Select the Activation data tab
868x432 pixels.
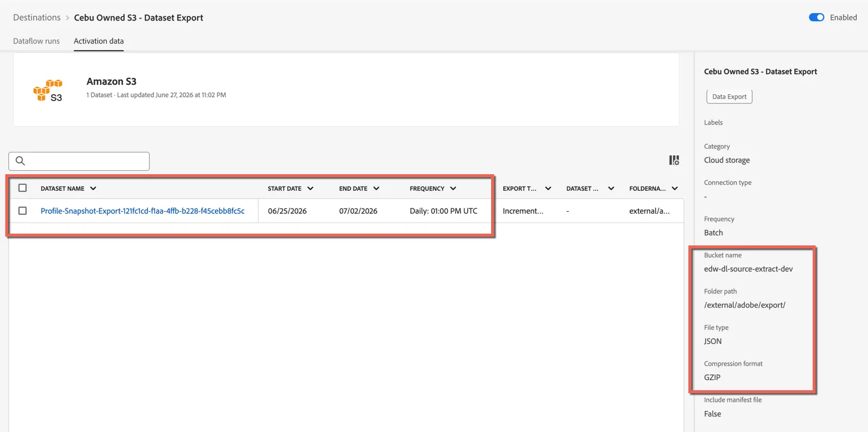pyautogui.click(x=98, y=41)
